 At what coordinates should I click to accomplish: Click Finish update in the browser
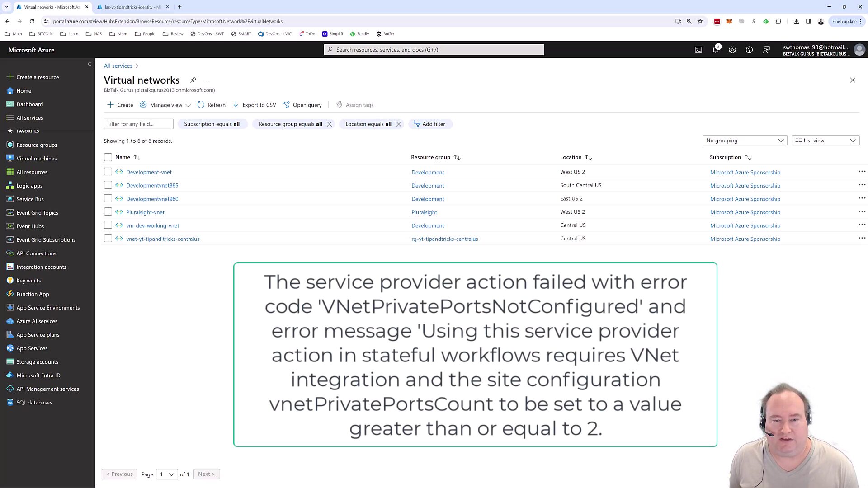(x=847, y=21)
